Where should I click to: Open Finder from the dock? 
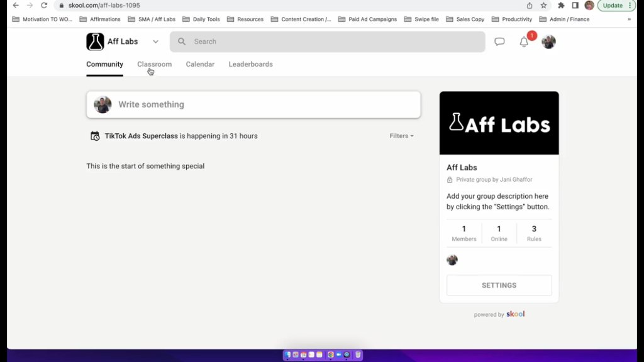tap(287, 354)
